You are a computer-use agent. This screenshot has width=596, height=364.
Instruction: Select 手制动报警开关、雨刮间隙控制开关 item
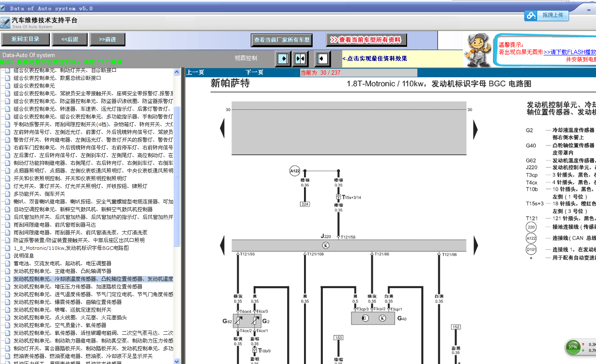(93, 124)
